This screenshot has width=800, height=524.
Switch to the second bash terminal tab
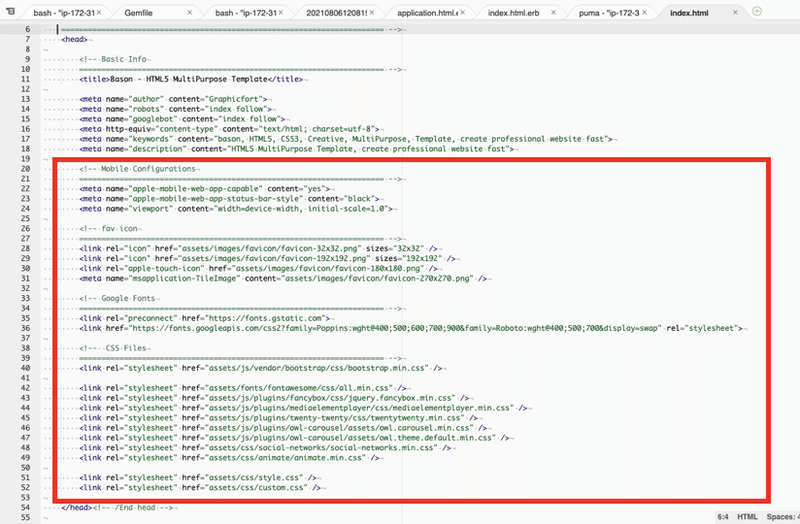click(245, 13)
